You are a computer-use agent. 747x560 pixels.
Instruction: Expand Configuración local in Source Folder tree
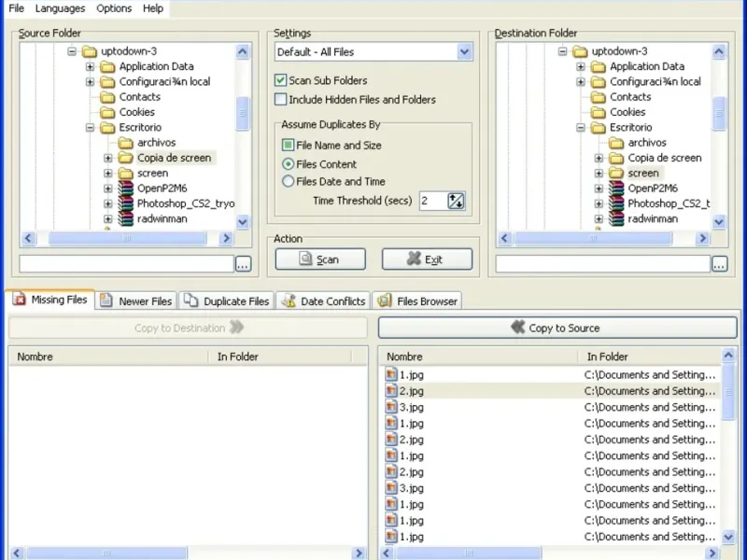click(x=90, y=81)
